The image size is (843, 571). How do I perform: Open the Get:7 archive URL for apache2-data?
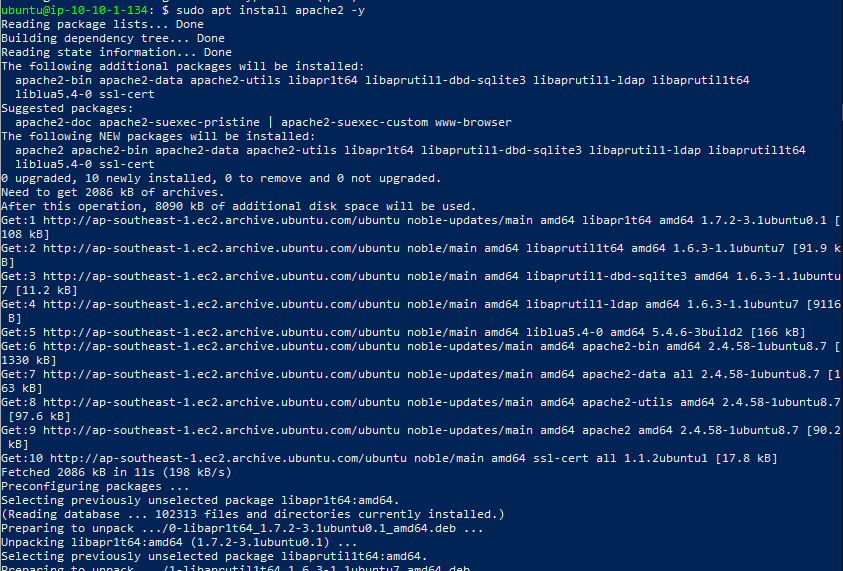click(221, 374)
